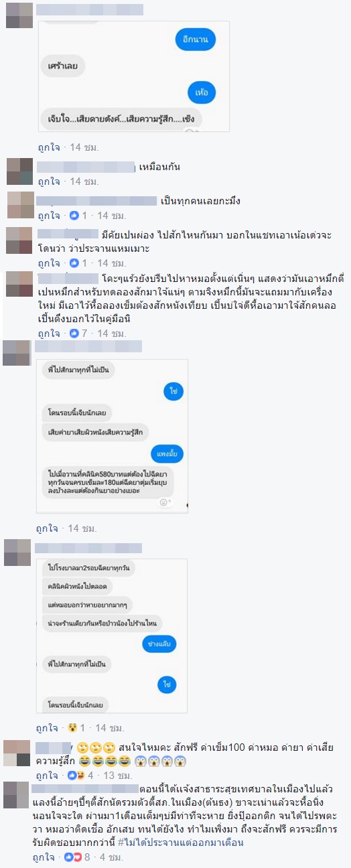Image resolution: width=351 pixels, height=868 pixels.
Task: Open the chat screenshot containing เศร้าเลย
Action: tap(133, 76)
